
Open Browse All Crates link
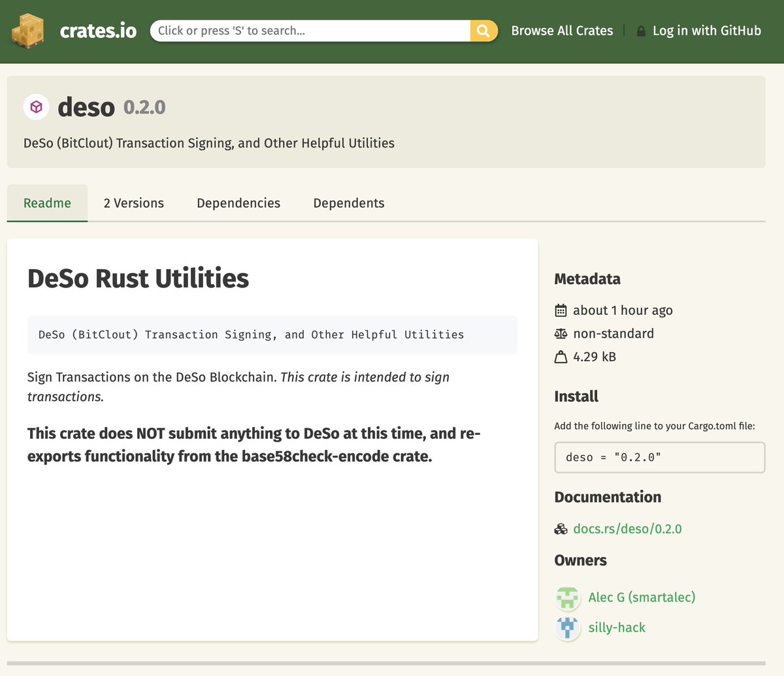(562, 31)
